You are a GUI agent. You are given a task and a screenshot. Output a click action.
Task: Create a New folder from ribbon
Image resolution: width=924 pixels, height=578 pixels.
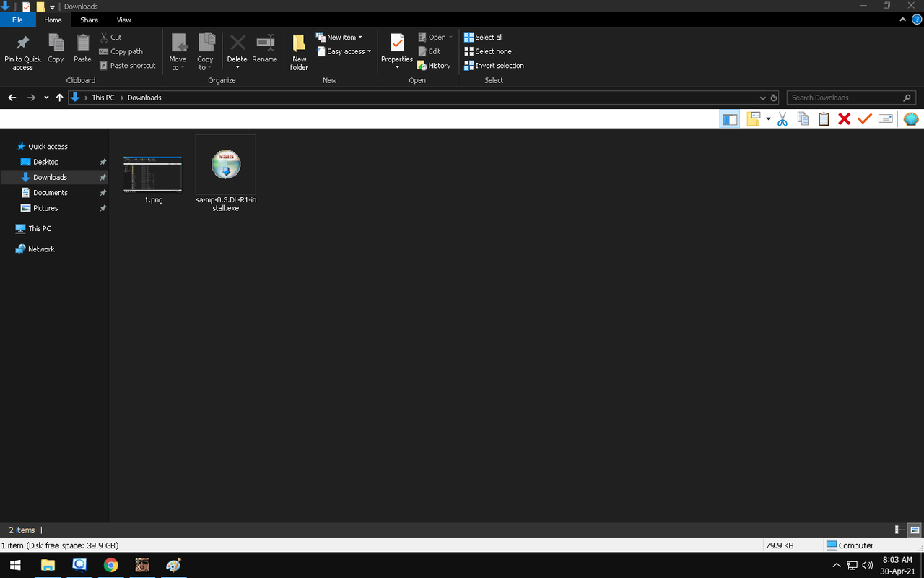(299, 53)
